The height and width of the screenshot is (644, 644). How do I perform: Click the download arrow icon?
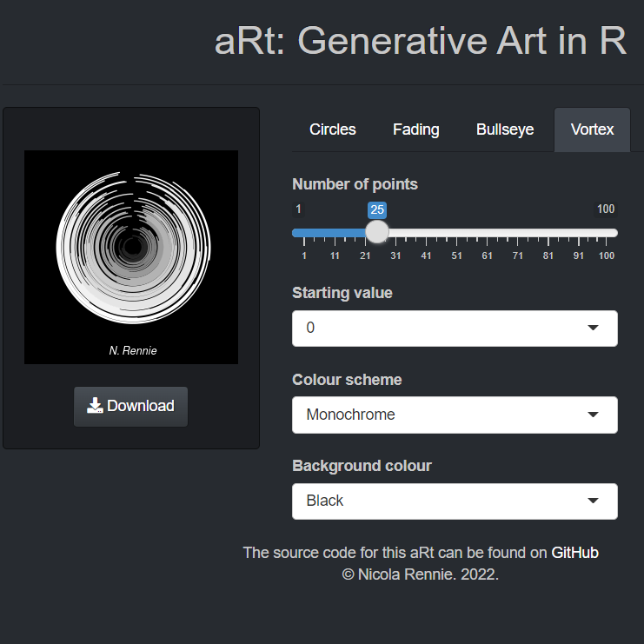pos(95,406)
